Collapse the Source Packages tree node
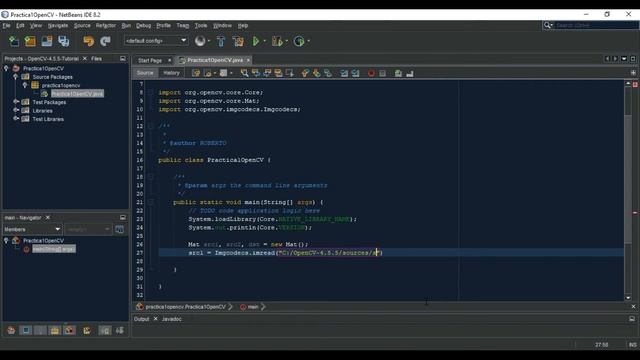The width and height of the screenshot is (640, 360). click(16, 77)
